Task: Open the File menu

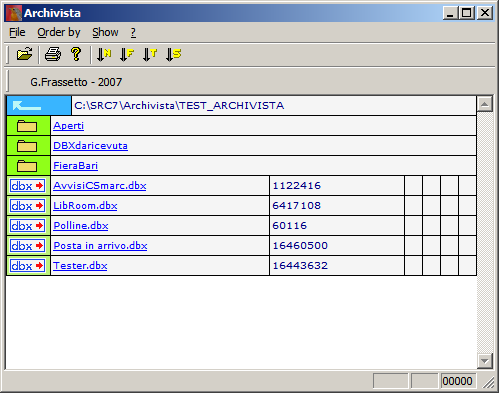Action: click(17, 32)
